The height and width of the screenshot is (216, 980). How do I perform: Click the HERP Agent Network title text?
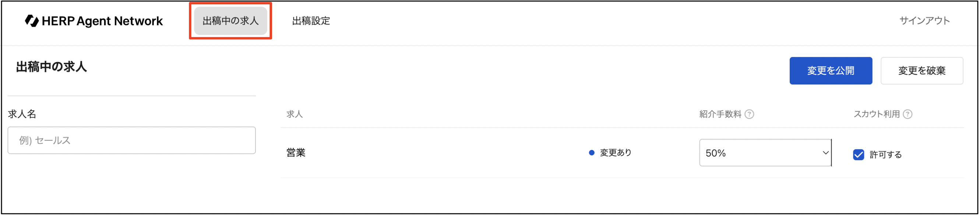pos(102,21)
